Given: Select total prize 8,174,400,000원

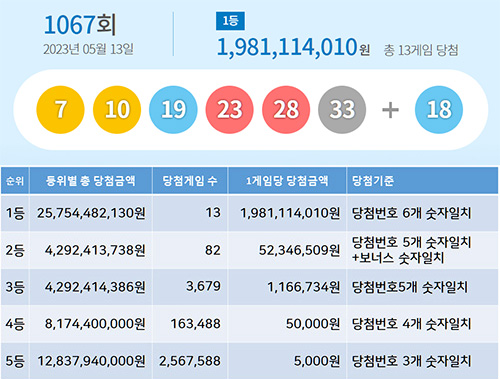Looking at the screenshot, I should [x=95, y=324].
